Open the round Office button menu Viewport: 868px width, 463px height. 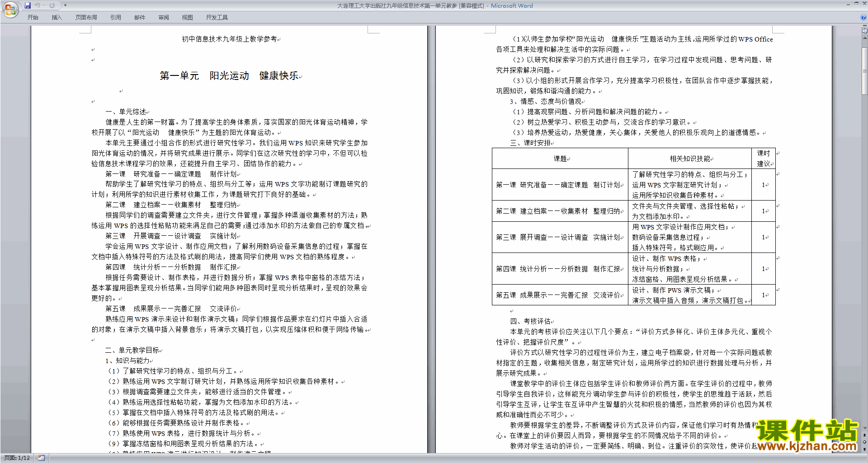(10, 9)
